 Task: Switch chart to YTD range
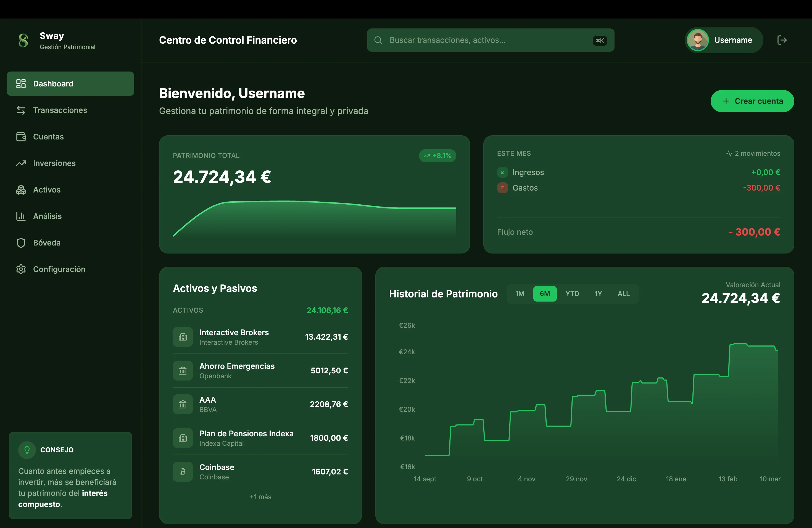(x=572, y=294)
